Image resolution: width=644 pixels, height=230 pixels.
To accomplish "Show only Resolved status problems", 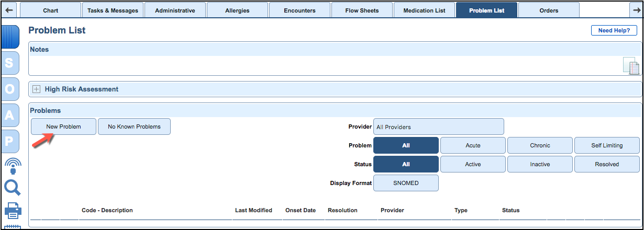I will (x=607, y=164).
